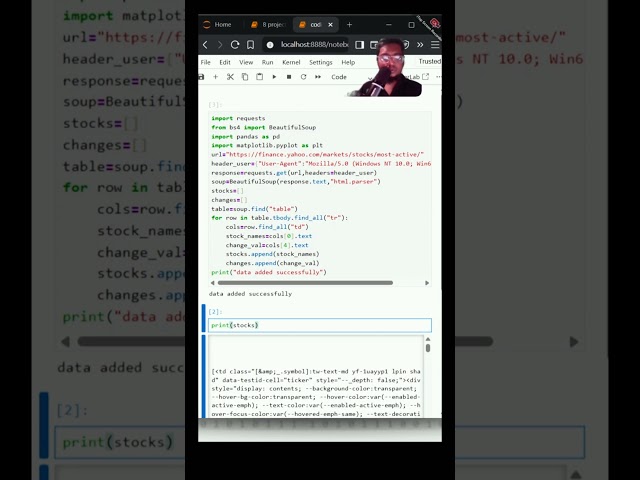Click the 'changes.append(change_val)' line
The image size is (640, 480).
[272, 263]
